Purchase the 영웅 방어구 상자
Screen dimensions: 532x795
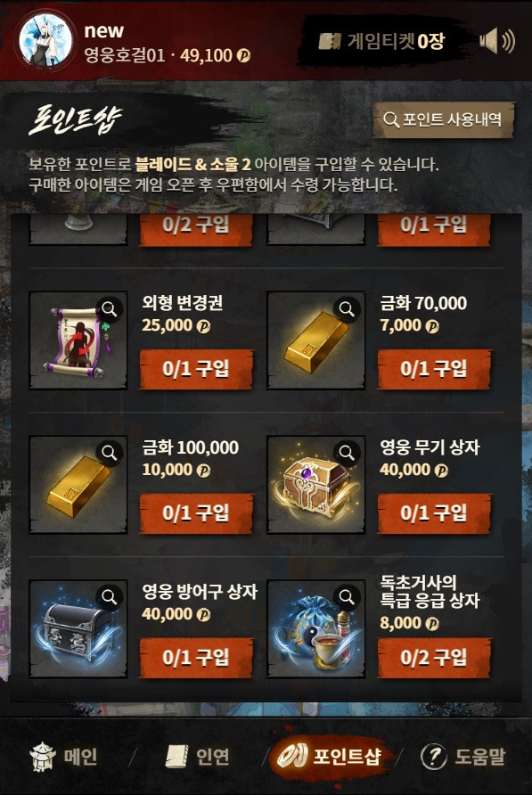tap(196, 658)
